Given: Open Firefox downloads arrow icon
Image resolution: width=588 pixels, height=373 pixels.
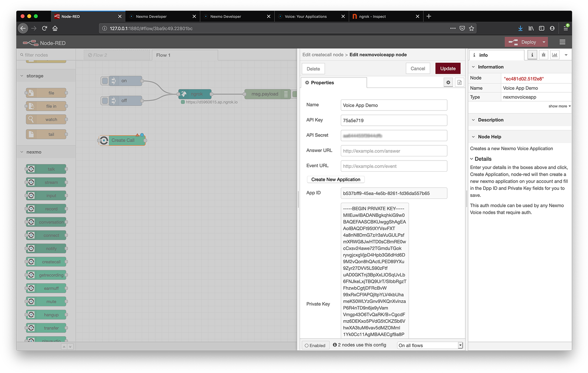Looking at the screenshot, I should point(520,28).
